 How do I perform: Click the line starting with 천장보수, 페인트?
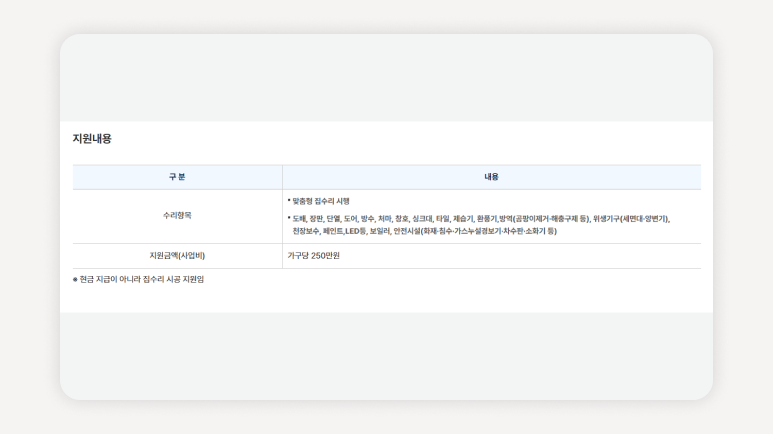click(424, 231)
